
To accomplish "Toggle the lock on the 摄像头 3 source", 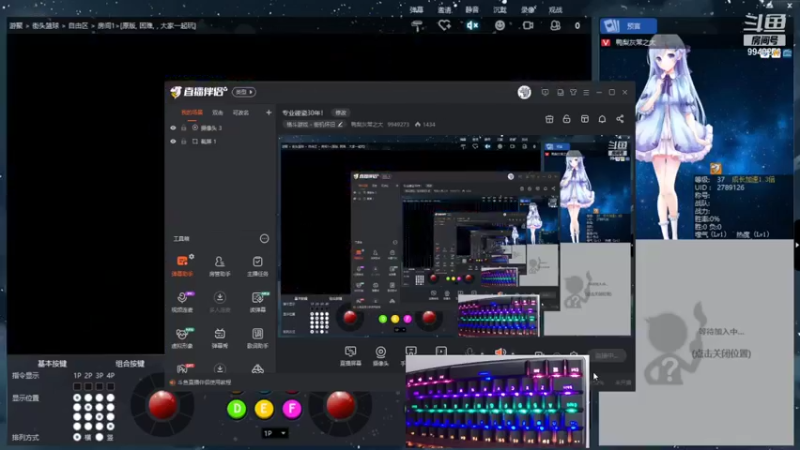I will pyautogui.click(x=184, y=128).
